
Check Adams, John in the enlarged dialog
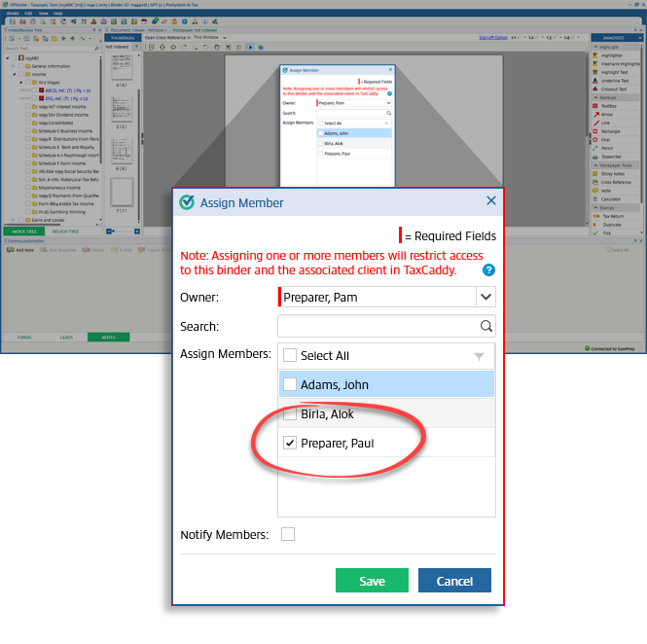click(x=290, y=384)
